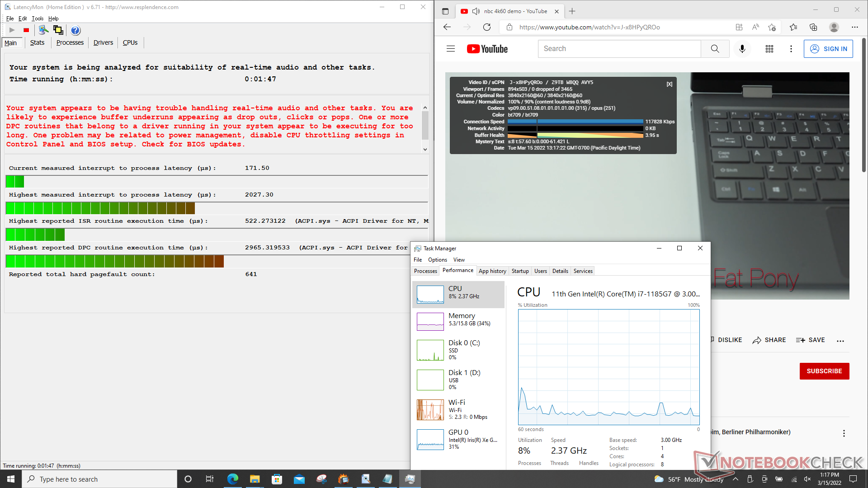The image size is (868, 488).
Task: Mute the YouTube tab via speaker icon
Action: pos(476,11)
